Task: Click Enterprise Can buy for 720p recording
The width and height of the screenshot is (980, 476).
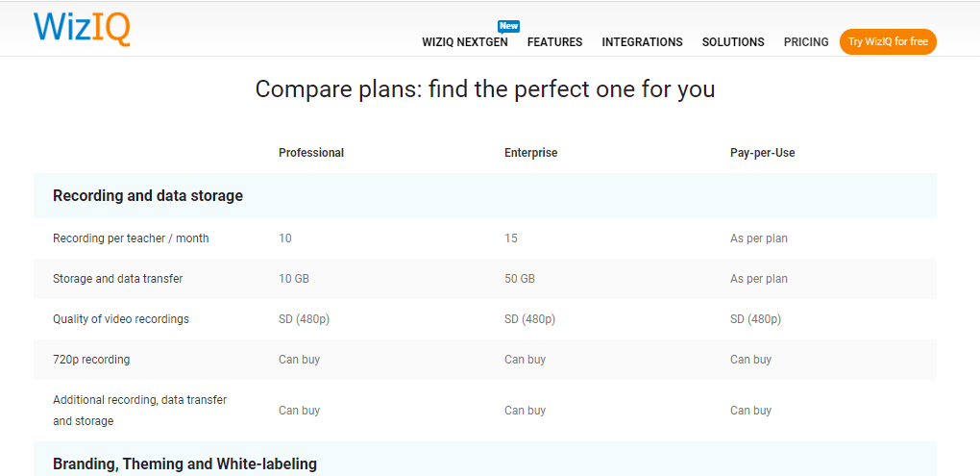Action: point(525,360)
